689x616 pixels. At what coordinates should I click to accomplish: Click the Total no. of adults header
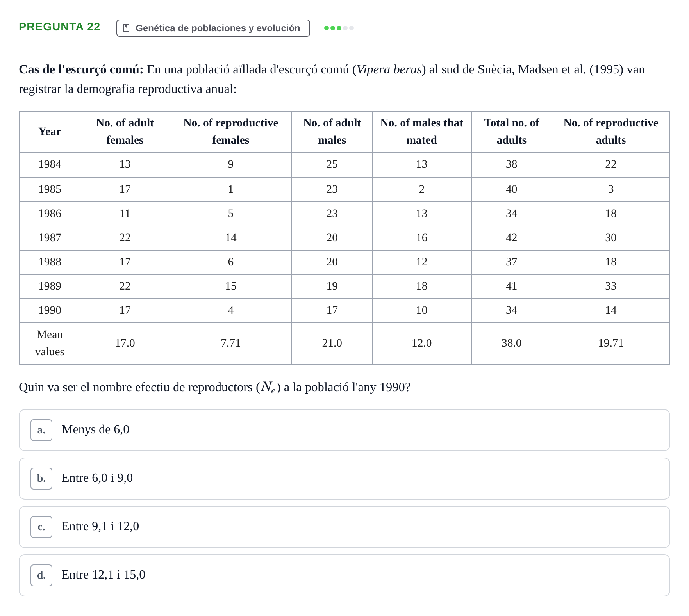512,132
